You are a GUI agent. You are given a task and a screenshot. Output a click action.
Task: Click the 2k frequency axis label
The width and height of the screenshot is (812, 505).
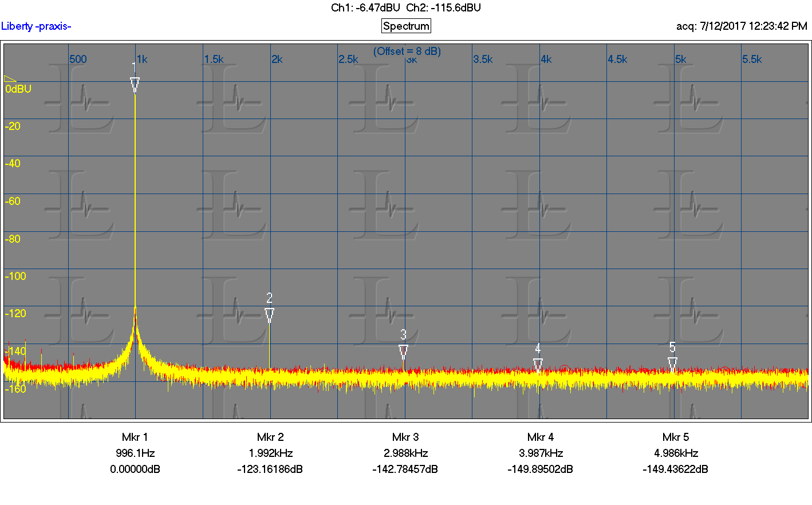277,59
